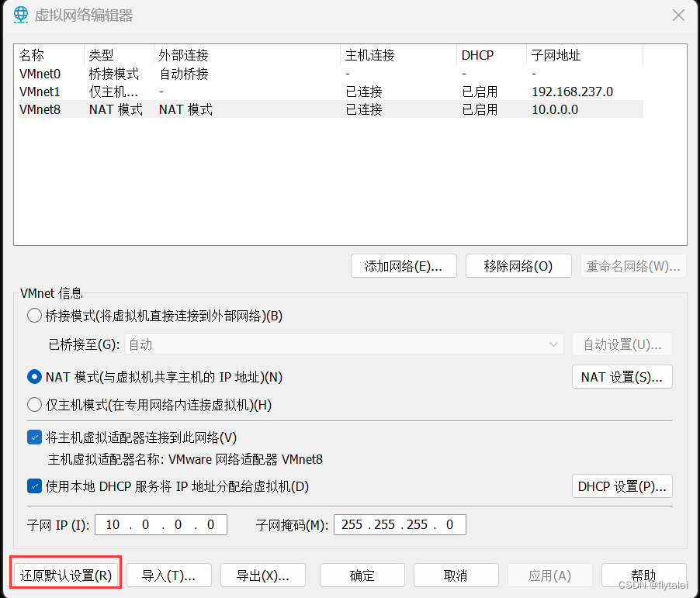This screenshot has width=700, height=598.
Task: Select the VMnet1 row
Action: 331,92
